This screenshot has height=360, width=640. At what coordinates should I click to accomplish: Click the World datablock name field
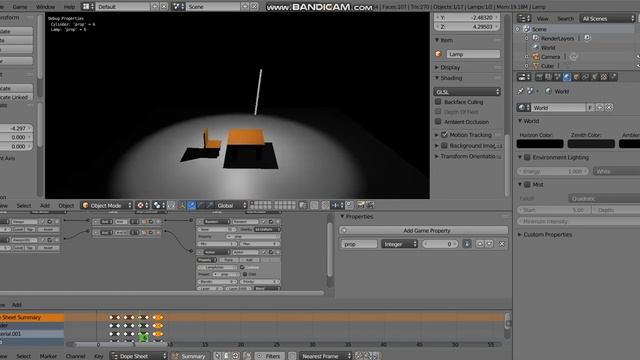559,108
